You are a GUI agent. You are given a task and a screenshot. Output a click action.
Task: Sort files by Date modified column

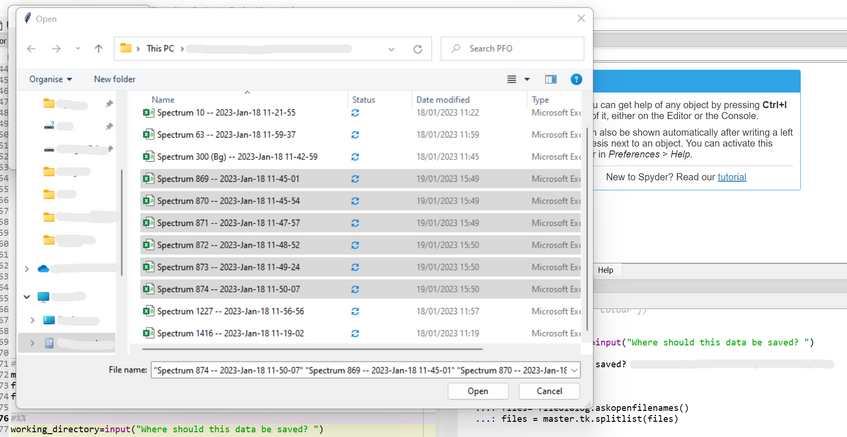pyautogui.click(x=443, y=100)
